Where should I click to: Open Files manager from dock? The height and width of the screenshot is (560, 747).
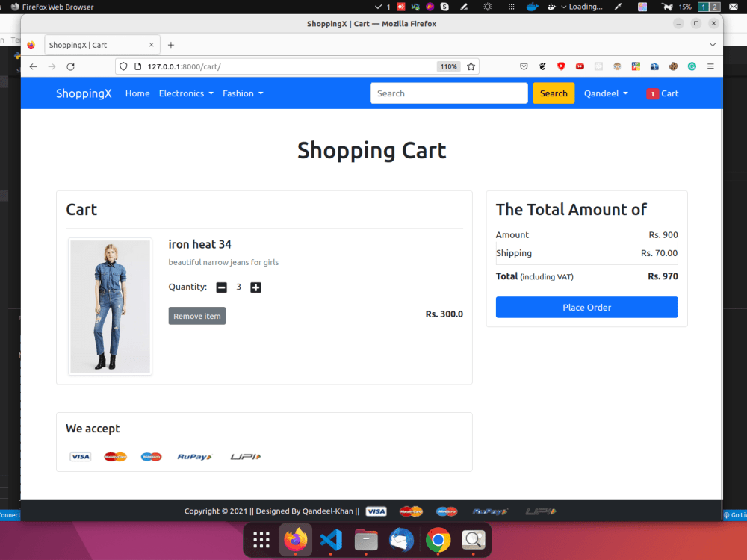pos(366,540)
